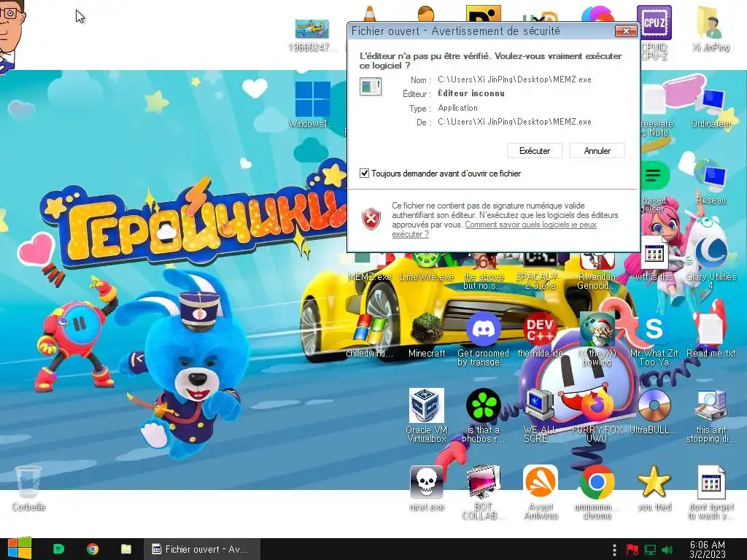This screenshot has width=747, height=560.
Task: Launch the Minecraft desktop icon
Action: point(426,335)
